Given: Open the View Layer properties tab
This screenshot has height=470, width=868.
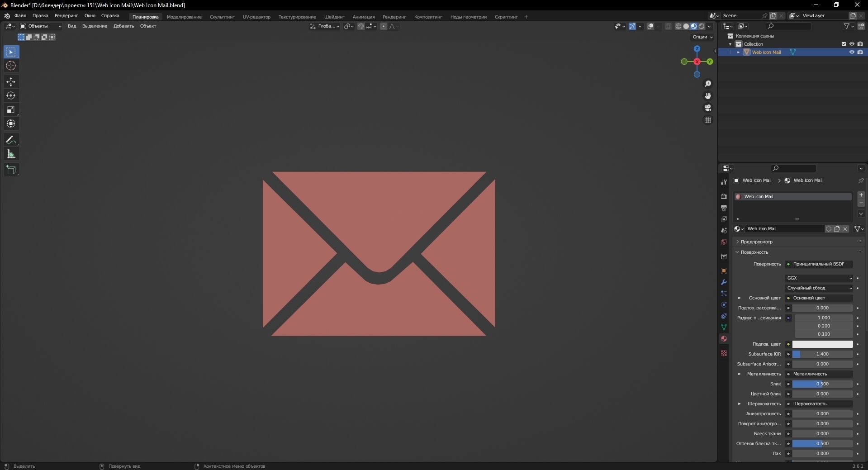Looking at the screenshot, I should pos(724,219).
